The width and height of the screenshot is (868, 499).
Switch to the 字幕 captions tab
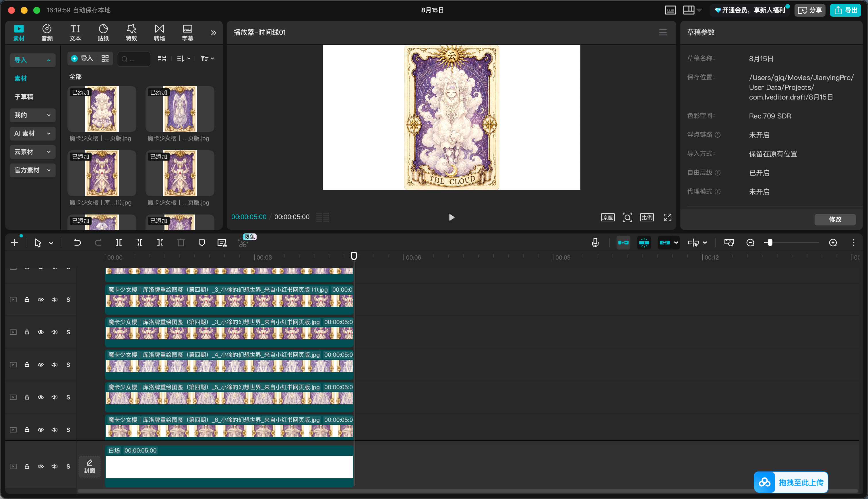click(x=188, y=33)
